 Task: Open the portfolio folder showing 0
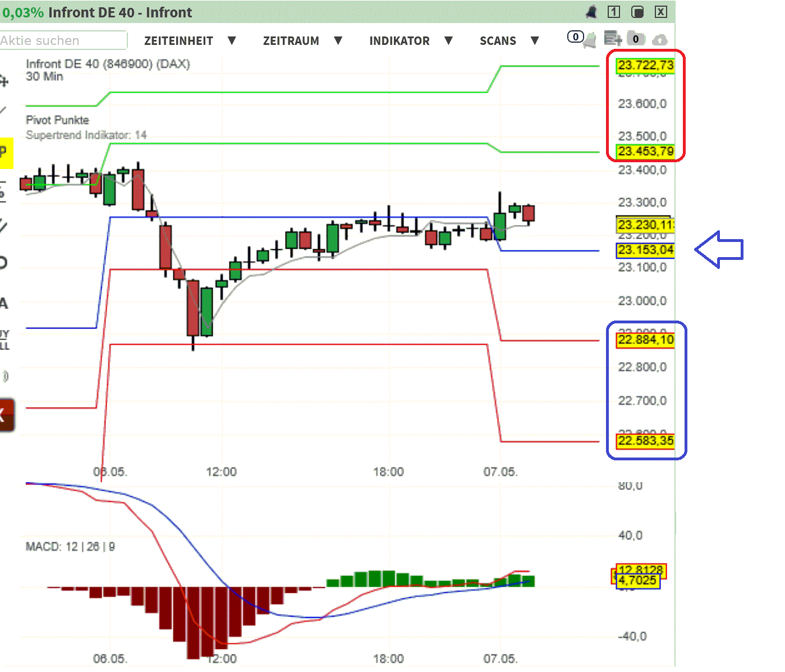pos(636,39)
